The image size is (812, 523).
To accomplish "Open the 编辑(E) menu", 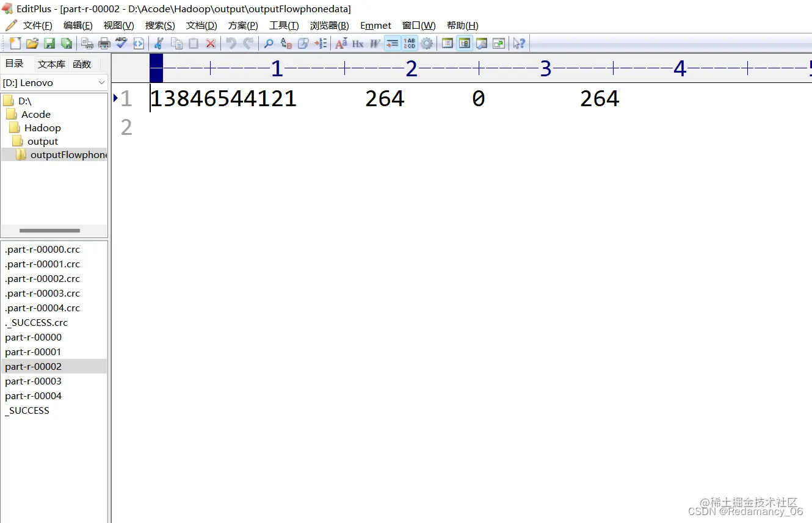I will pyautogui.click(x=78, y=26).
